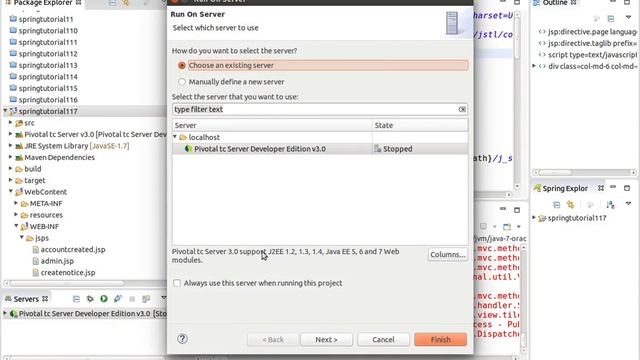
Task: Collapse the localhost node in server list
Action: tap(175, 137)
